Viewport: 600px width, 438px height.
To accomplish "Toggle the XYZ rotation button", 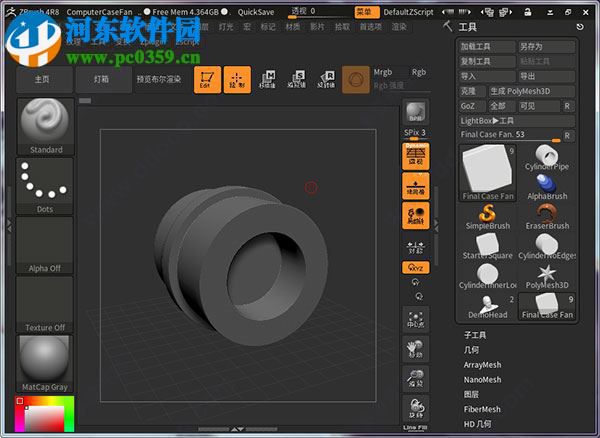I will [416, 267].
